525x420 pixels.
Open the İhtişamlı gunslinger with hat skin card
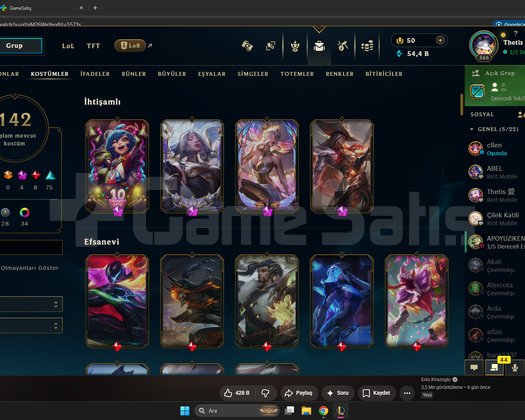[x=342, y=166]
